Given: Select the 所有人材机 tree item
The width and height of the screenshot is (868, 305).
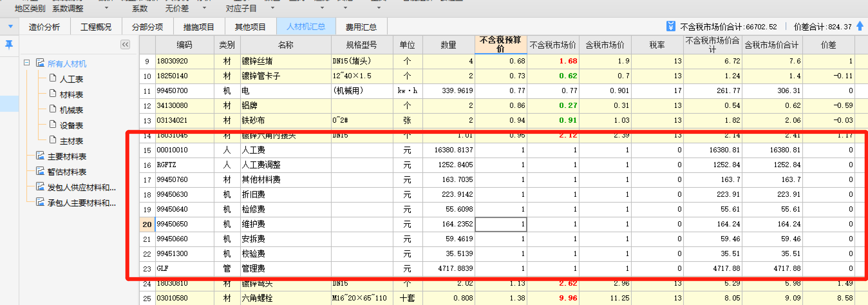Looking at the screenshot, I should [x=67, y=64].
